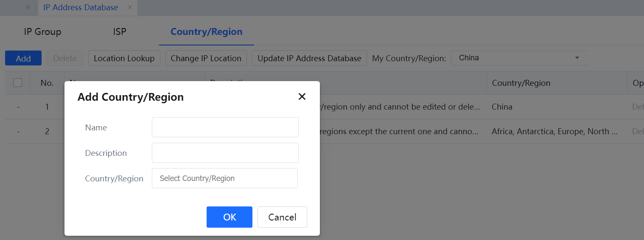Open Location Lookup
The height and width of the screenshot is (240, 644).
(124, 59)
